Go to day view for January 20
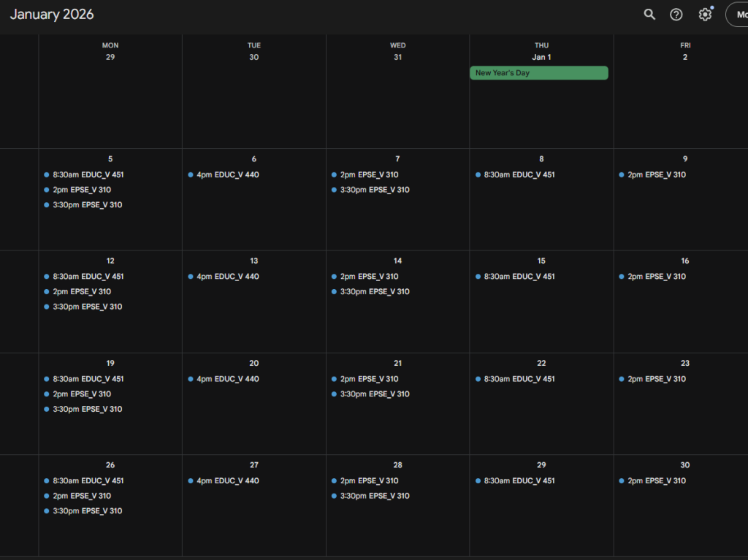Image resolution: width=748 pixels, height=560 pixels. (x=253, y=363)
